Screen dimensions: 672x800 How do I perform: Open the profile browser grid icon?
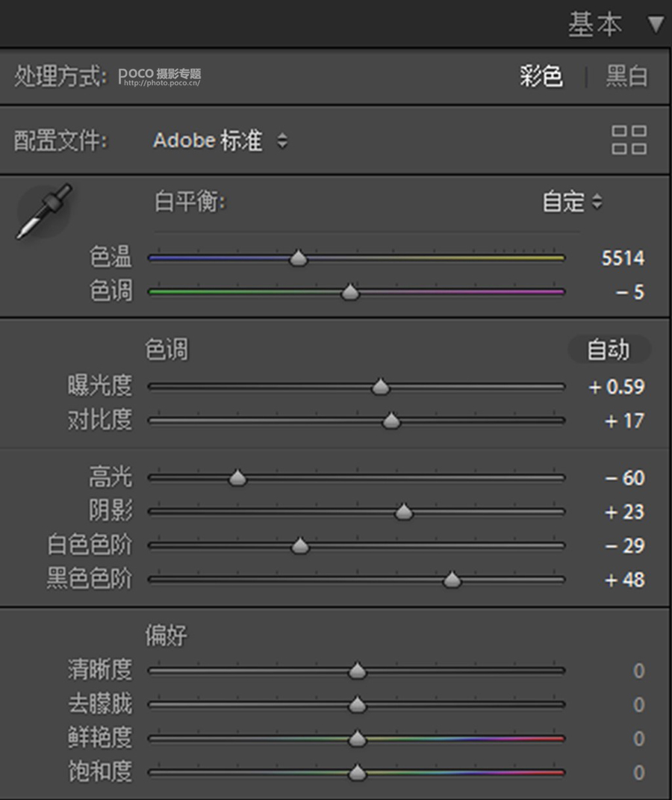pos(629,140)
